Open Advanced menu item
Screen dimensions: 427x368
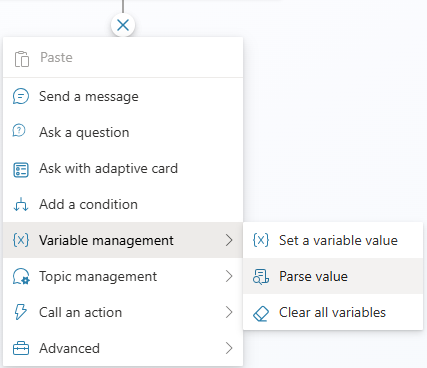123,348
